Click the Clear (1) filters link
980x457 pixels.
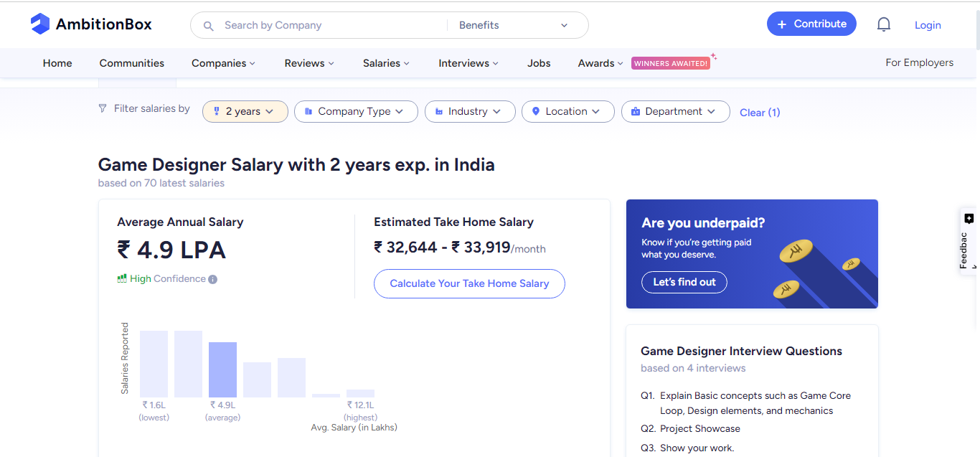(x=760, y=113)
